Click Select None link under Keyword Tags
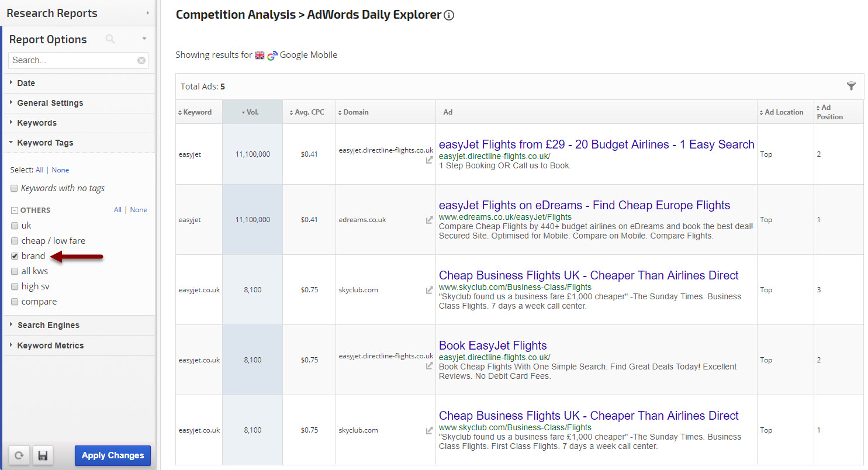868x470 pixels. 60,170
